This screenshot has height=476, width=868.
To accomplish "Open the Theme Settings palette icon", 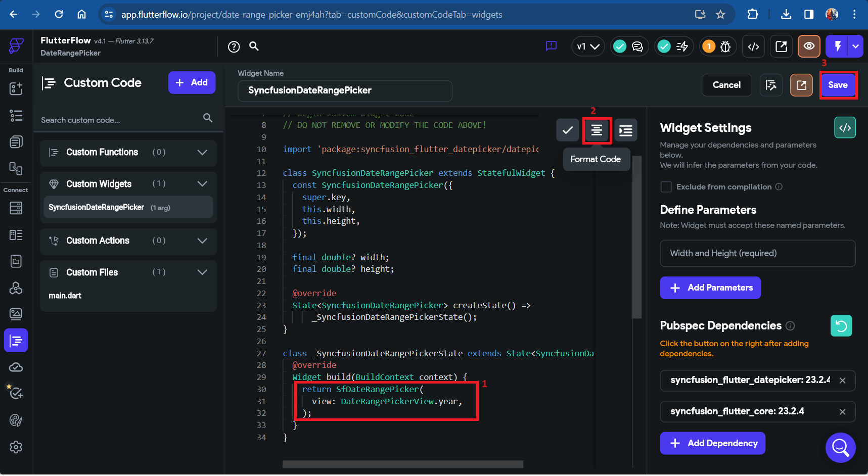I will coord(16,420).
